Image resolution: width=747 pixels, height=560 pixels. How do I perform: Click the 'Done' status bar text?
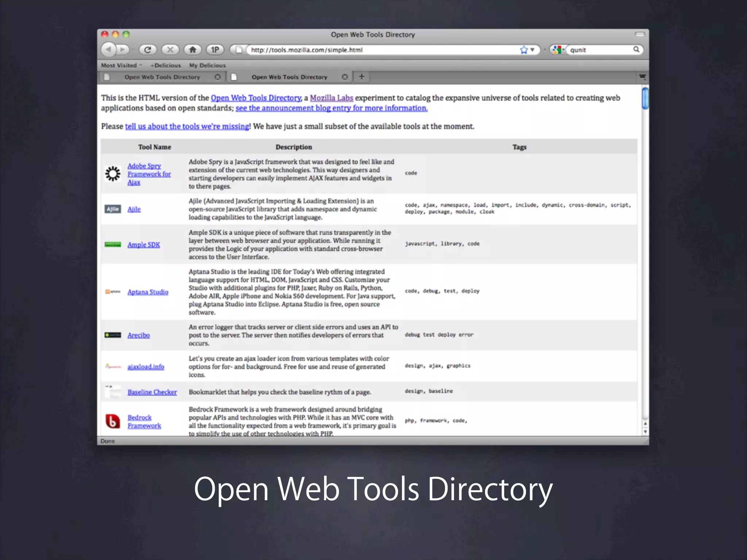point(108,441)
